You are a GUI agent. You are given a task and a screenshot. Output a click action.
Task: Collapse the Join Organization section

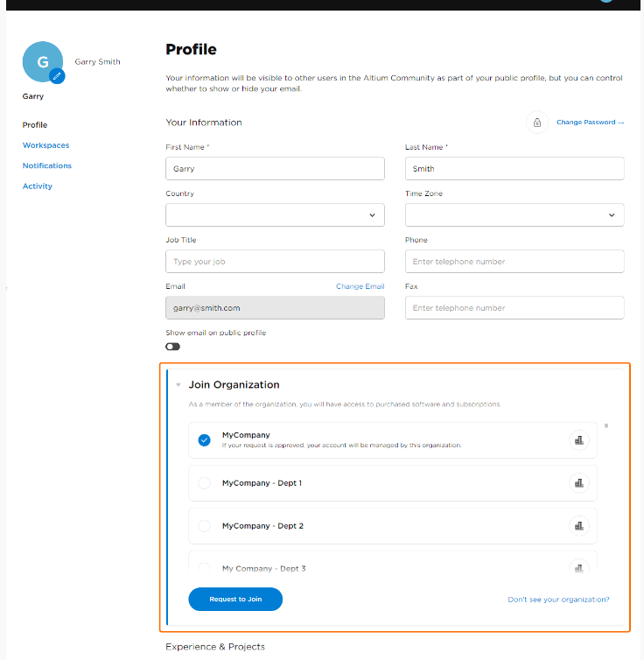[x=178, y=384]
